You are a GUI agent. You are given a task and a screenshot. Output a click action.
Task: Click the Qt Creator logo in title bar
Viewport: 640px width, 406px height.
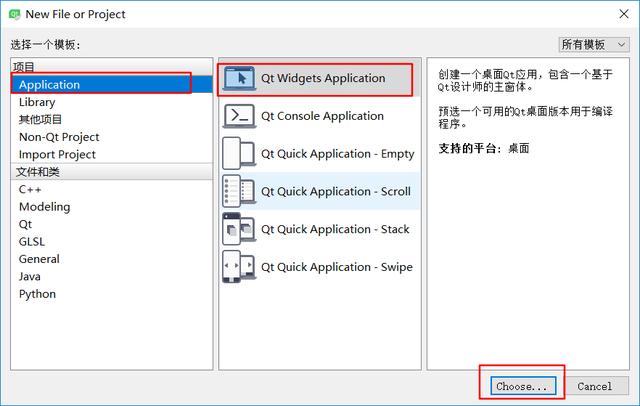[x=15, y=14]
